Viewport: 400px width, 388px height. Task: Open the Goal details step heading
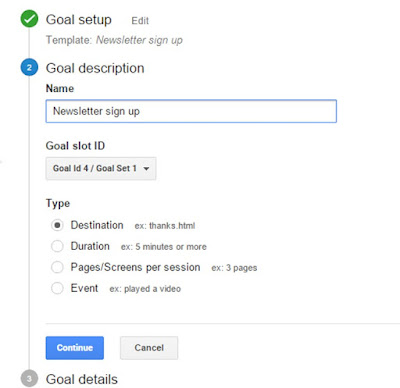pyautogui.click(x=82, y=379)
